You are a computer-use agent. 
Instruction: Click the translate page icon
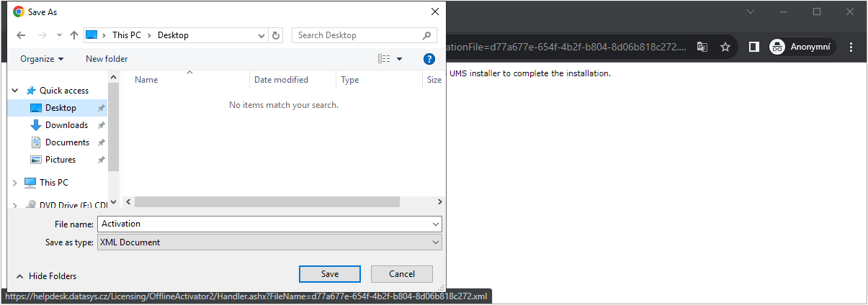coord(702,47)
